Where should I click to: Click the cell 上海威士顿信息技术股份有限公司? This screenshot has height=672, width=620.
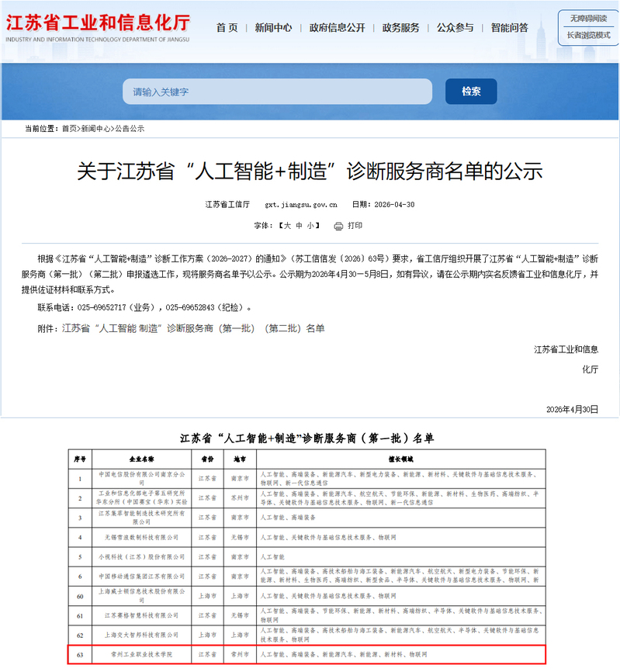point(141,596)
